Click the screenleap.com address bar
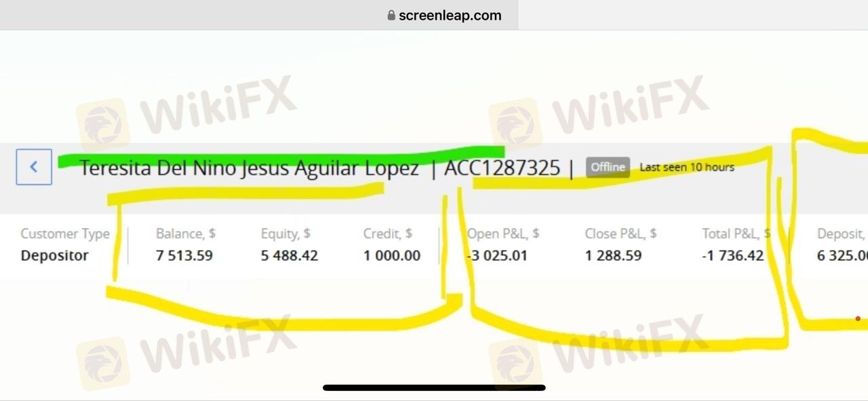Viewport: 868px width, 401px height. coord(444,15)
